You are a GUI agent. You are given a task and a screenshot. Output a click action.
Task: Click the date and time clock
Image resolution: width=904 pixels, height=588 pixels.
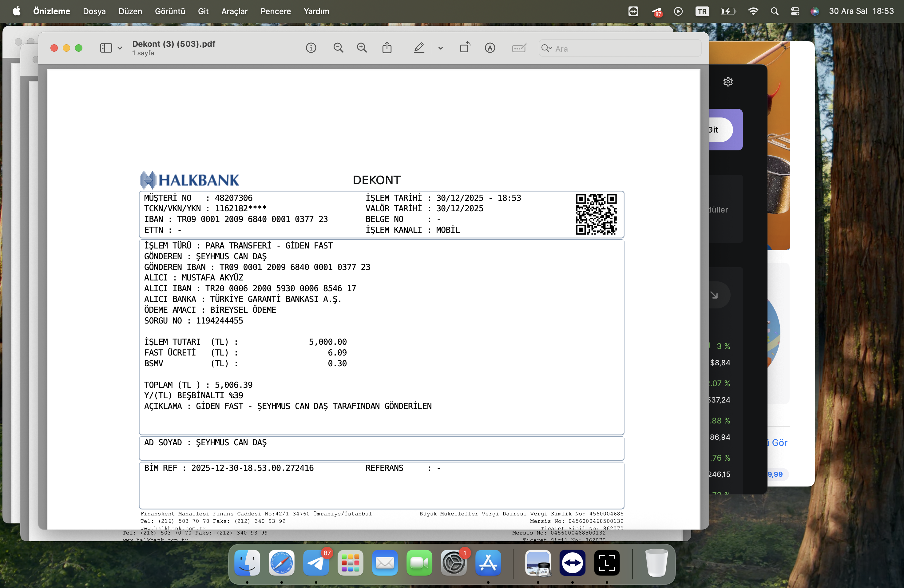coord(862,11)
